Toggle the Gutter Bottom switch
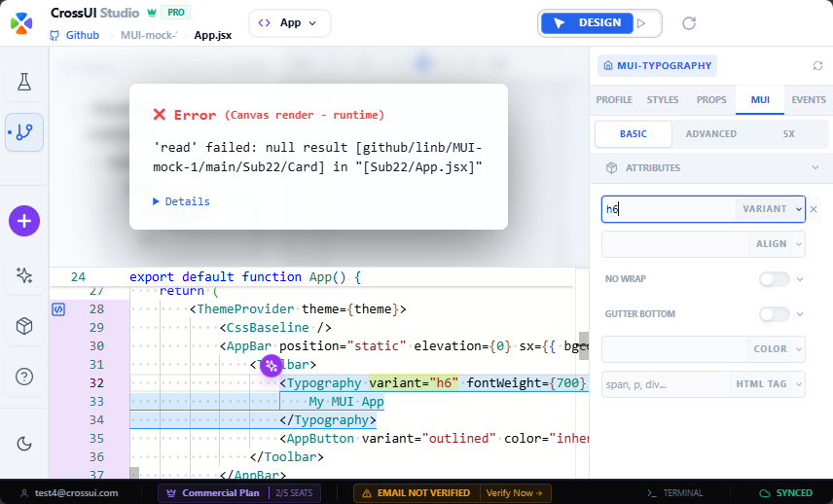This screenshot has height=504, width=833. [775, 314]
